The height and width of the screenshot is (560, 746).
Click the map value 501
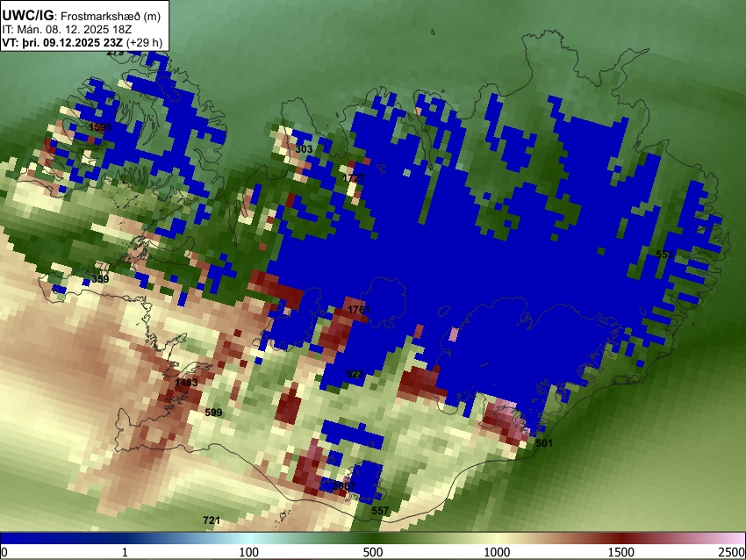pos(544,443)
